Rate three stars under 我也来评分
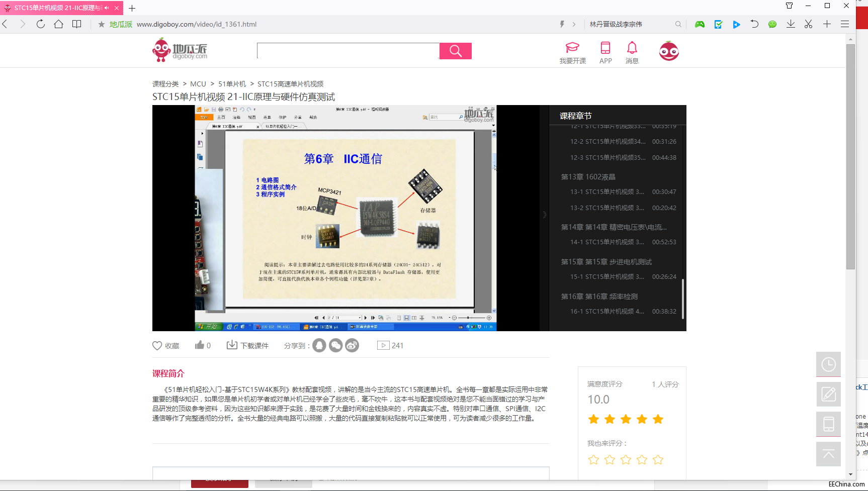 [x=626, y=460]
